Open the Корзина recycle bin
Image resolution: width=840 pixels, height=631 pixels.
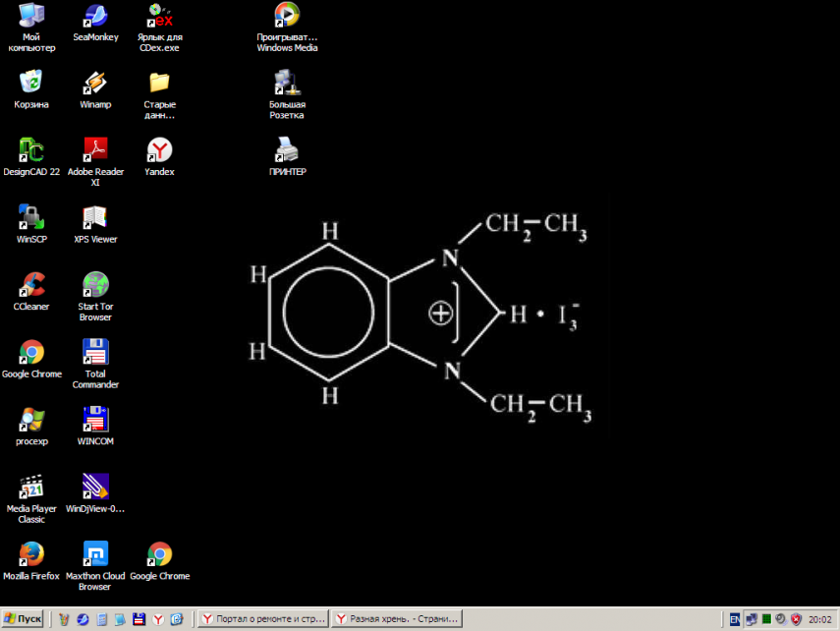click(x=31, y=82)
